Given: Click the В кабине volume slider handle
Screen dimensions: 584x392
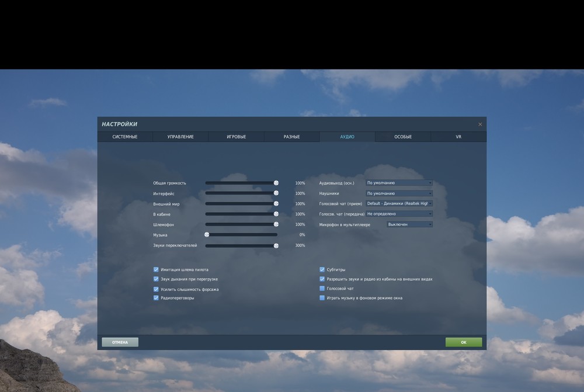Looking at the screenshot, I should pos(276,214).
